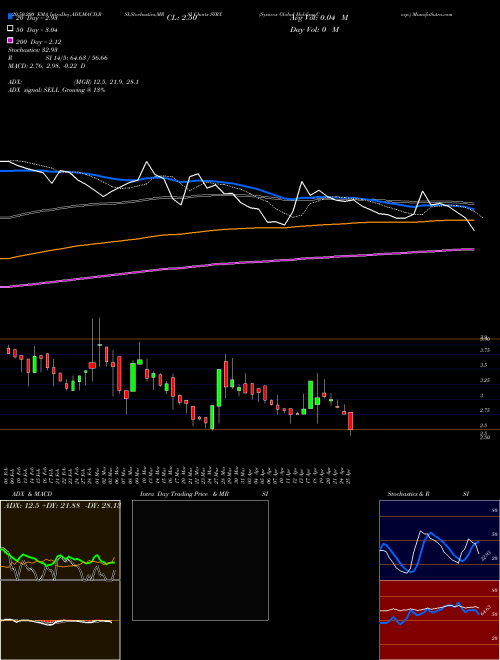Click the 'CL: 2.50' closing price
This screenshot has height=660, width=500.
coord(182,18)
